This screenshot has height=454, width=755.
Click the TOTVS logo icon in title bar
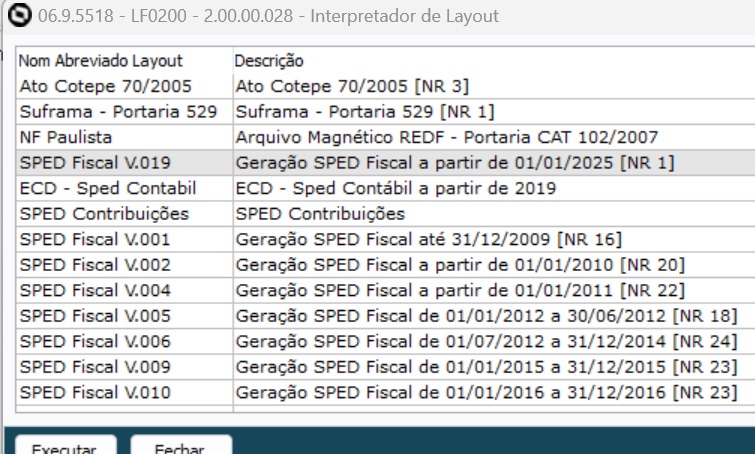pos(19,15)
